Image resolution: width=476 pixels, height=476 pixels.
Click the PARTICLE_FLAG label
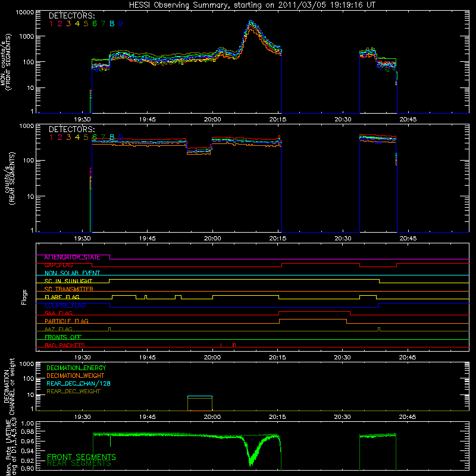67,321
